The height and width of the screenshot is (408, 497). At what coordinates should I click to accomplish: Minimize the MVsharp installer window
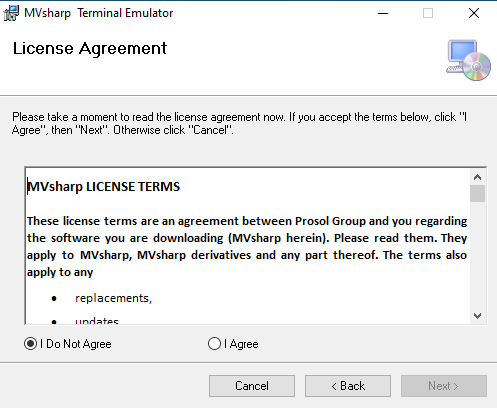point(383,13)
